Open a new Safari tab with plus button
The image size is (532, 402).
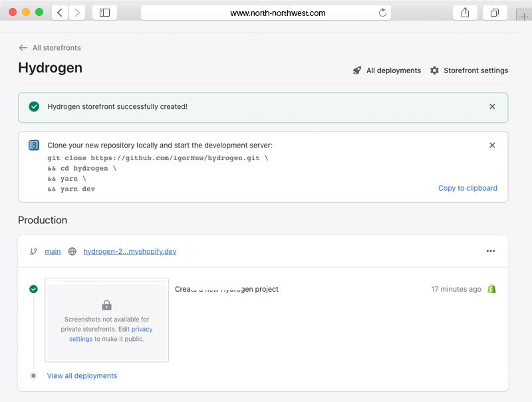pos(524,18)
